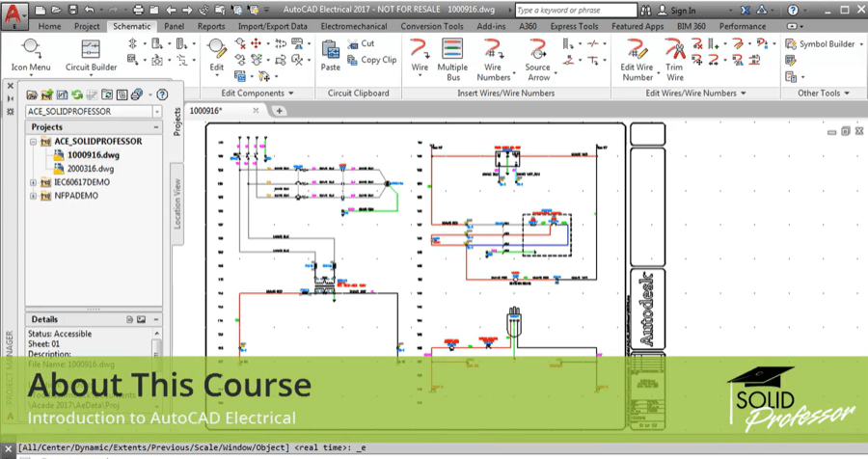Open the Electromechanical ribbon tab

(354, 26)
